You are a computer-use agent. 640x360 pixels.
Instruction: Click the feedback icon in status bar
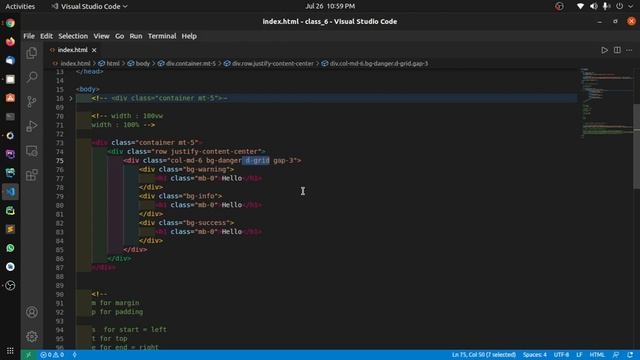(616, 355)
